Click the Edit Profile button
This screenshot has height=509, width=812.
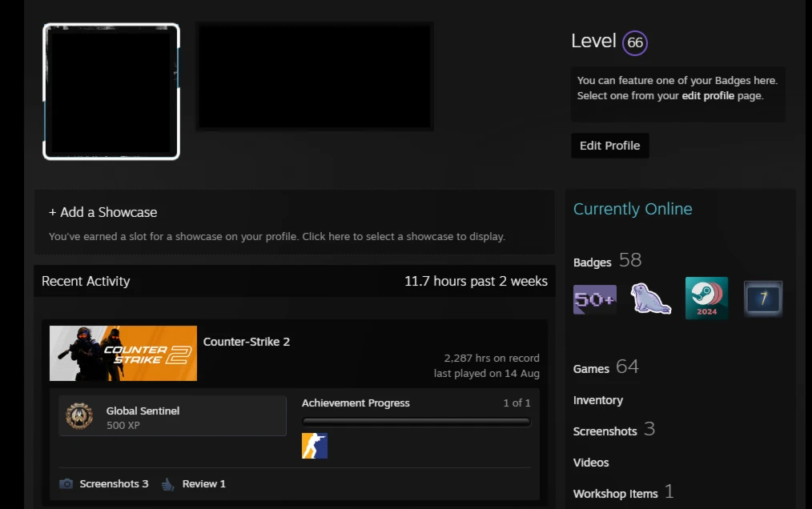pyautogui.click(x=609, y=146)
